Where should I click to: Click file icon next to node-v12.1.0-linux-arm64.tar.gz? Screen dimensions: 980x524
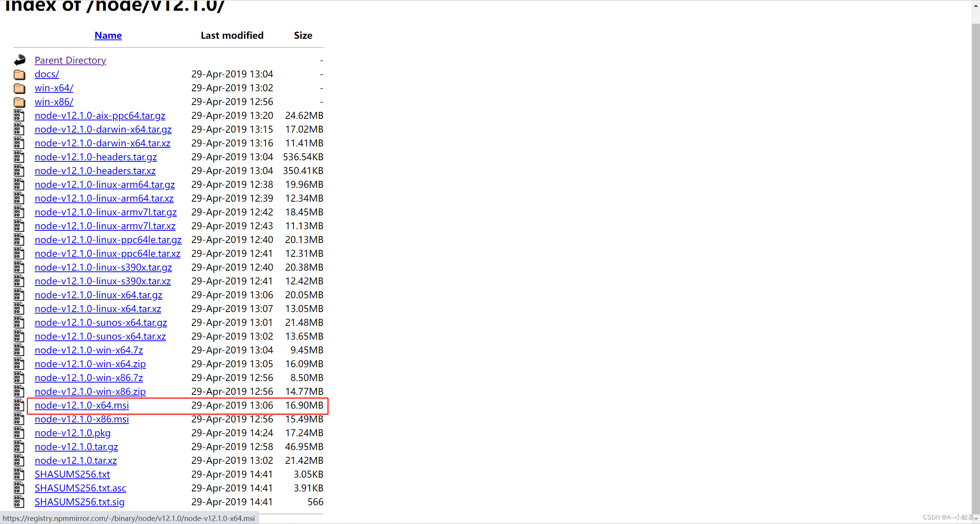(x=19, y=184)
